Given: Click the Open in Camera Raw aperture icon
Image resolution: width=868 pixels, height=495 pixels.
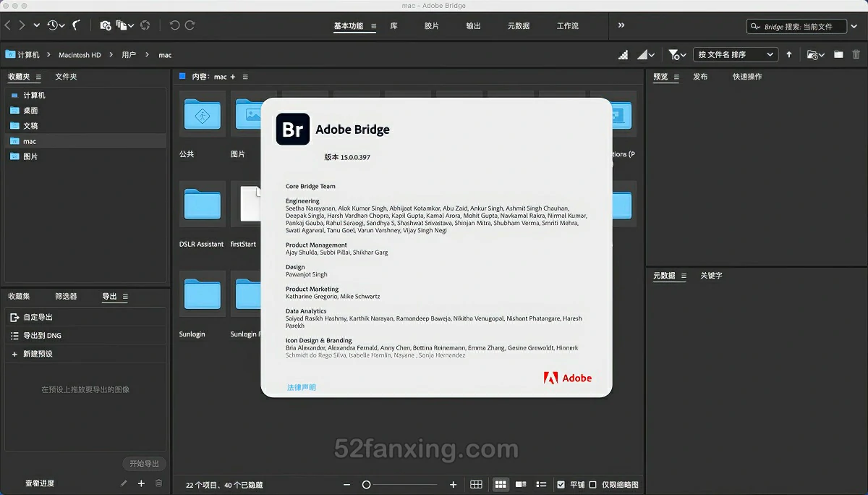Looking at the screenshot, I should [x=145, y=25].
